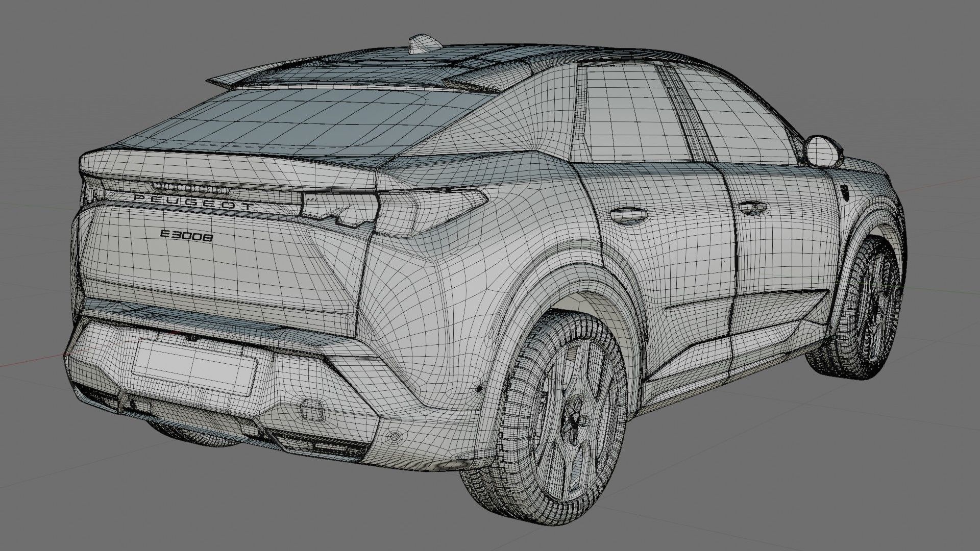Screen dimensions: 980x551
Task: Select the rear license plate
Action: coord(194,366)
